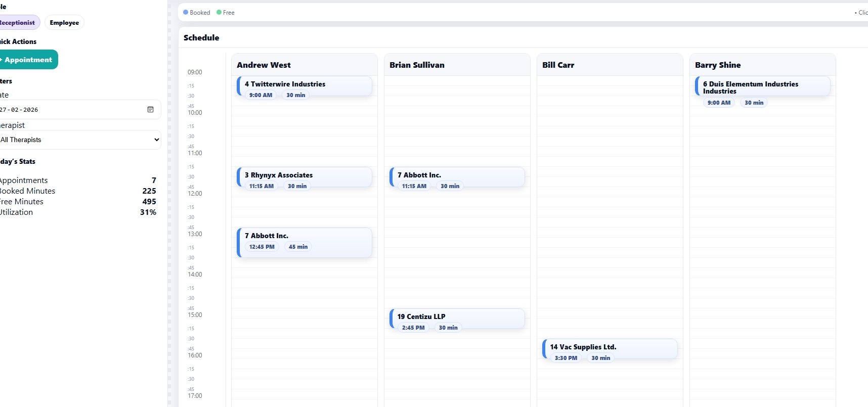The image size is (868, 407).
Task: Click the Booked Minutes 225 value
Action: (x=149, y=191)
